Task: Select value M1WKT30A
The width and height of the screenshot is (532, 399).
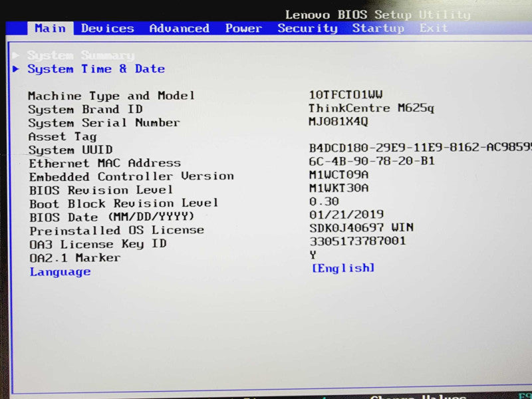Action: point(338,188)
